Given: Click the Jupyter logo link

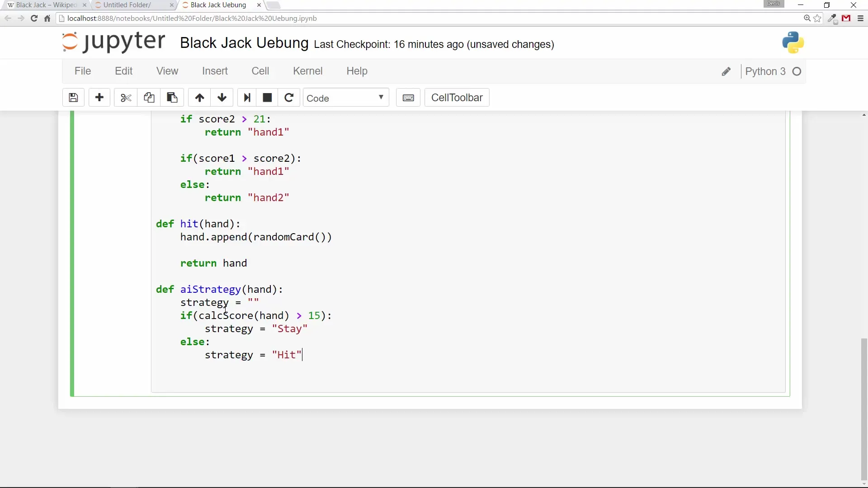Looking at the screenshot, I should [114, 42].
